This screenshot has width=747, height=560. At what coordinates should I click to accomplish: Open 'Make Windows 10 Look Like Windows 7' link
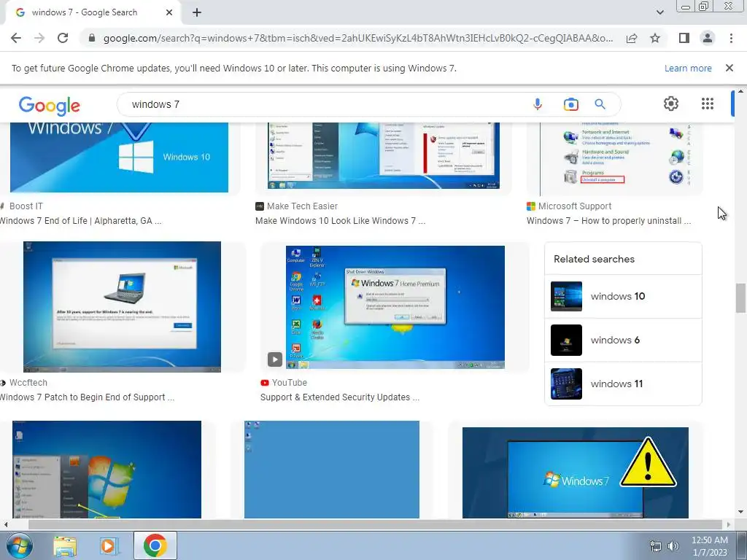point(340,221)
